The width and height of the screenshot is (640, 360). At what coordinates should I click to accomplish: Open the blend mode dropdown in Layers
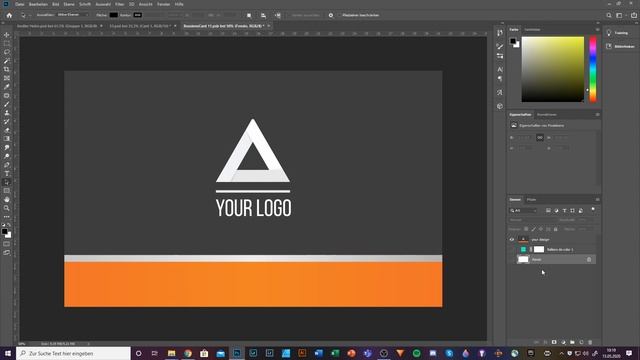point(533,220)
